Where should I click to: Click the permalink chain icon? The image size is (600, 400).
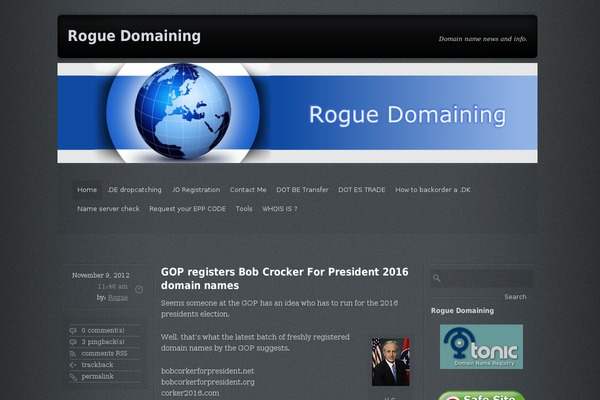coord(73,377)
